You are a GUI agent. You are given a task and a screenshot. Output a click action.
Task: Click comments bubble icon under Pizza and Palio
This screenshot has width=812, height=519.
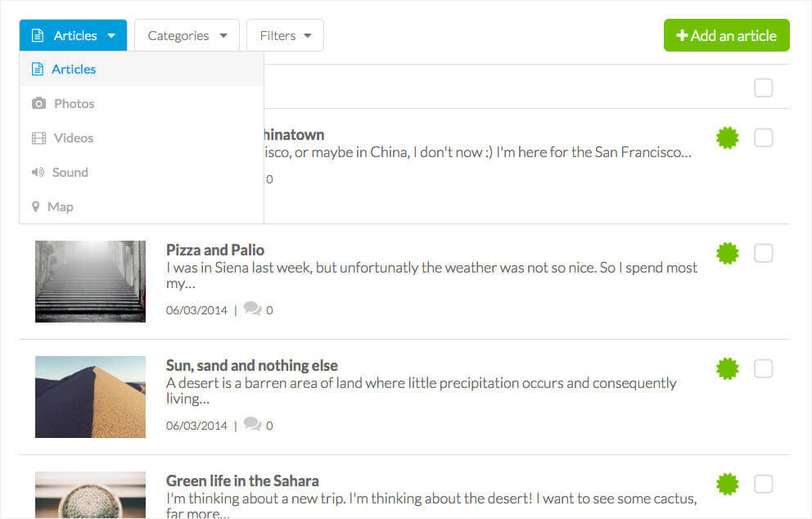(x=252, y=309)
